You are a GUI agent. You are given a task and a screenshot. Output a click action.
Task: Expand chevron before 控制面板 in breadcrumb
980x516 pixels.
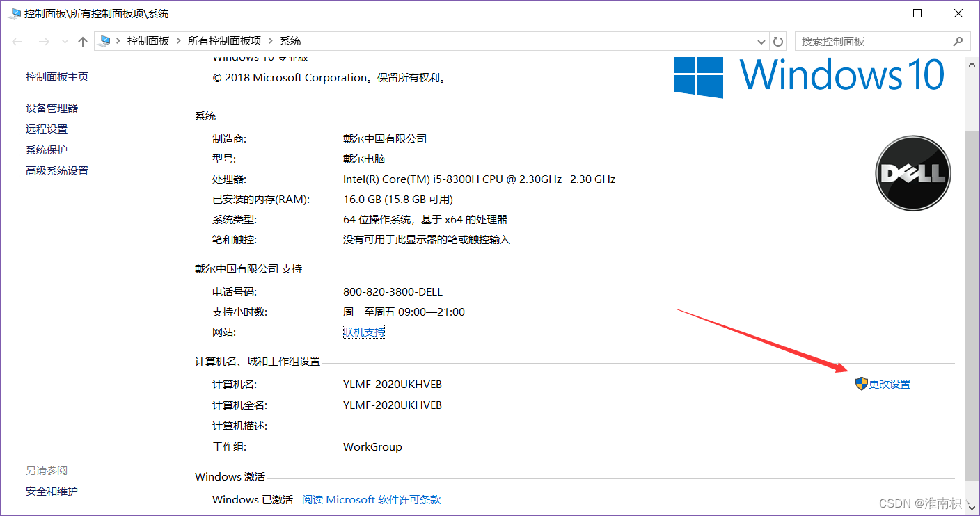[x=119, y=41]
